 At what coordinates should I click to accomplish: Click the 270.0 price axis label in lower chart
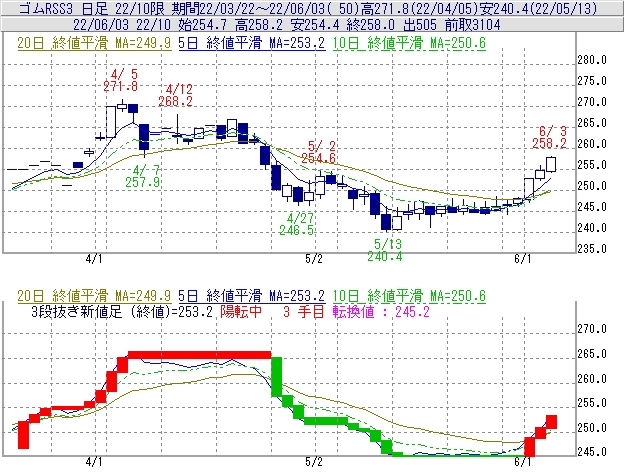[x=592, y=329]
